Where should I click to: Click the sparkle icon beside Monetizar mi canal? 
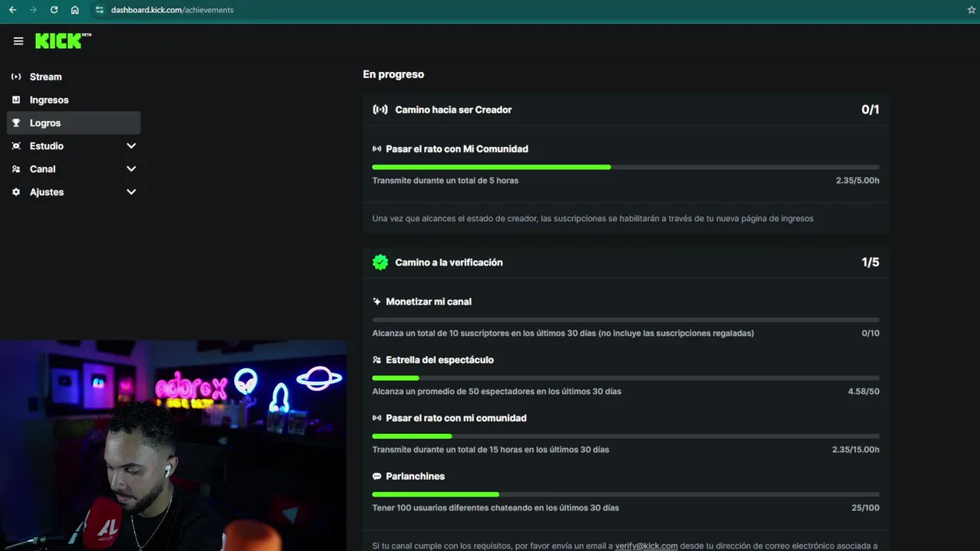point(377,302)
